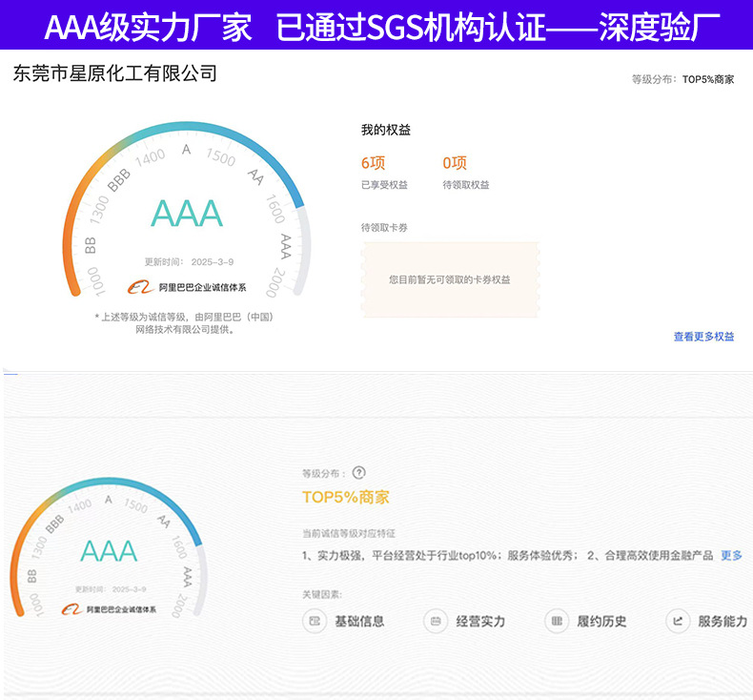Click the 基础信息 label

(x=359, y=621)
